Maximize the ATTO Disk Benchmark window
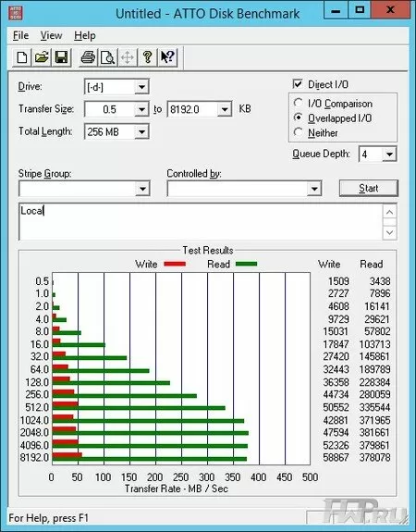Image resolution: width=416 pixels, height=532 pixels. 360,10
